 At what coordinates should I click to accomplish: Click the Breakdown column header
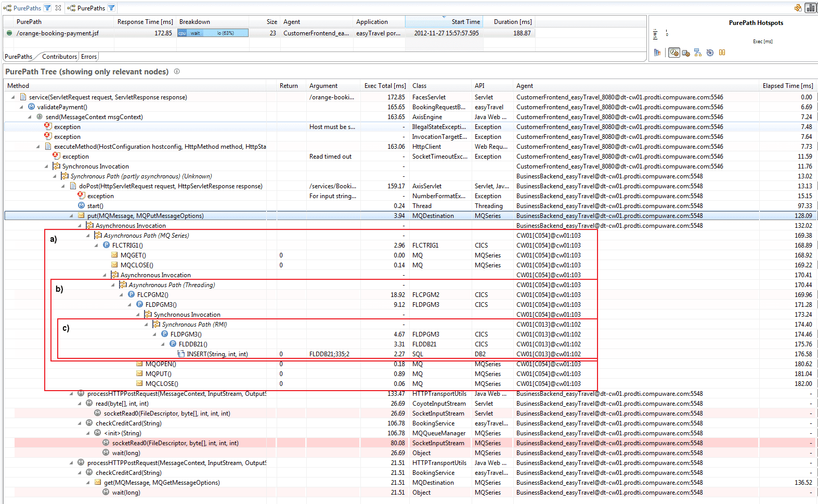pos(213,22)
